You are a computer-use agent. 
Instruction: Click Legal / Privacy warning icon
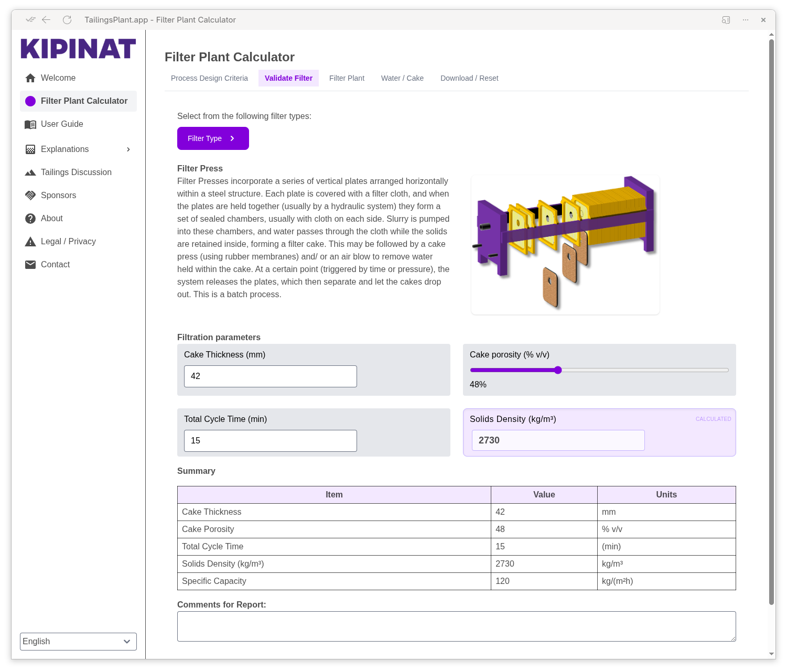pyautogui.click(x=30, y=242)
